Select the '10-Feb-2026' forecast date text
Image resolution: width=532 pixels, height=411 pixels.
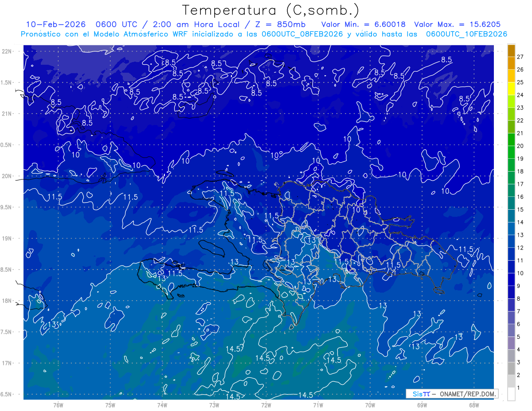tap(55, 24)
